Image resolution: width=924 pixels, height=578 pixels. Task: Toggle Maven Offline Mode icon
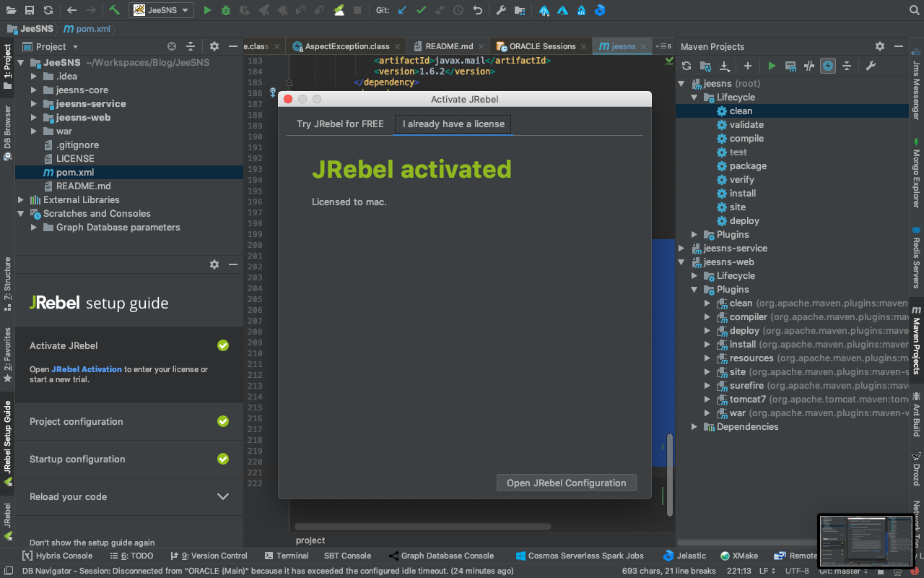[x=809, y=66]
